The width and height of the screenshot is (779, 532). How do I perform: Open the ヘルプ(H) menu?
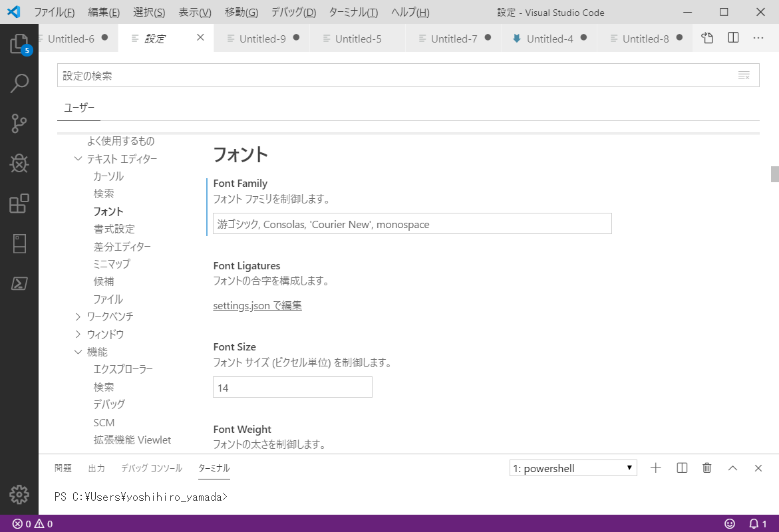point(410,13)
